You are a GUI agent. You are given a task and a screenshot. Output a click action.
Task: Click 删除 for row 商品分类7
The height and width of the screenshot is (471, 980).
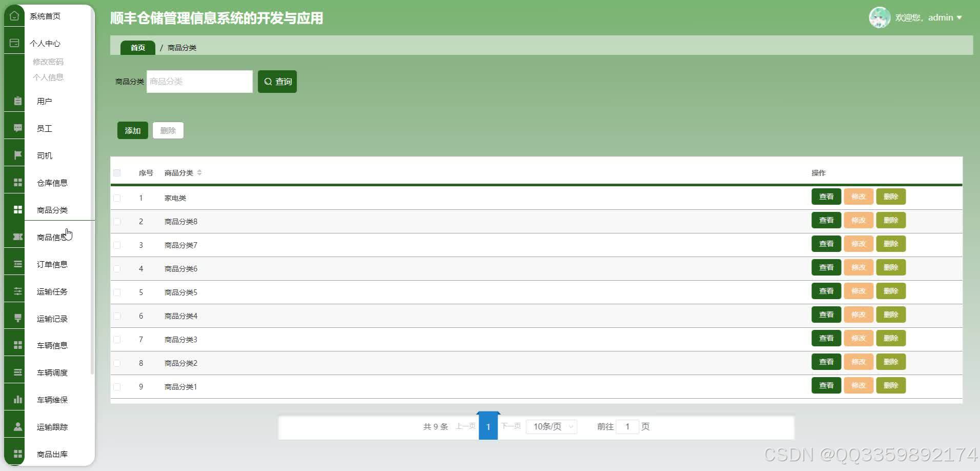tap(891, 244)
